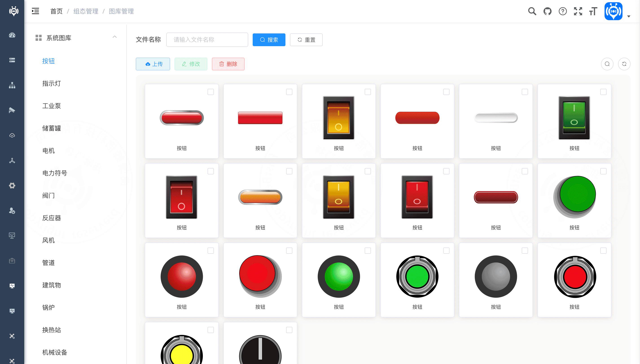Open the network nodes sidebar icon
The height and width of the screenshot is (364, 640).
pos(12,160)
